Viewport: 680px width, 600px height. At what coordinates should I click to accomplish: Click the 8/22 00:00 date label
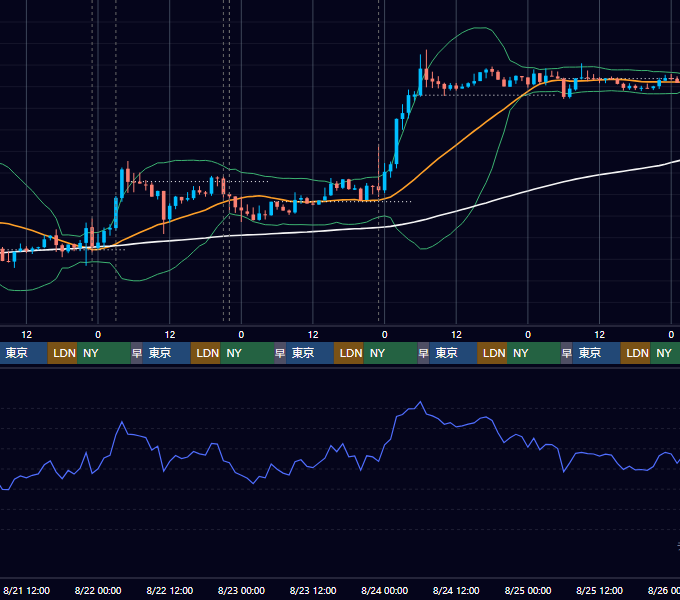click(98, 590)
